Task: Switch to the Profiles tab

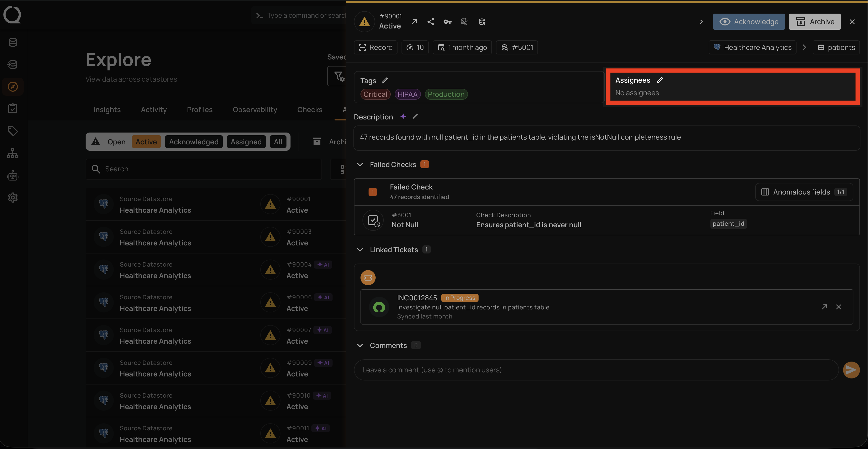Action: (199, 110)
